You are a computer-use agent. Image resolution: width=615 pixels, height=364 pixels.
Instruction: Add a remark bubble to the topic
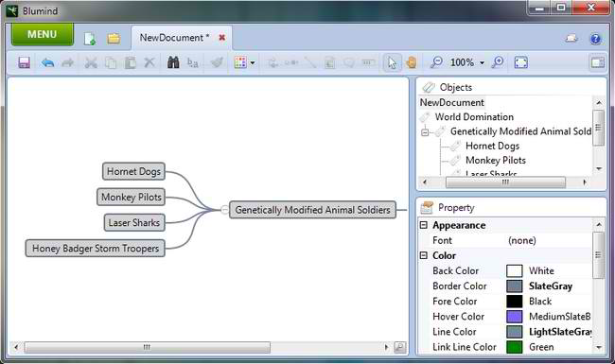click(349, 62)
